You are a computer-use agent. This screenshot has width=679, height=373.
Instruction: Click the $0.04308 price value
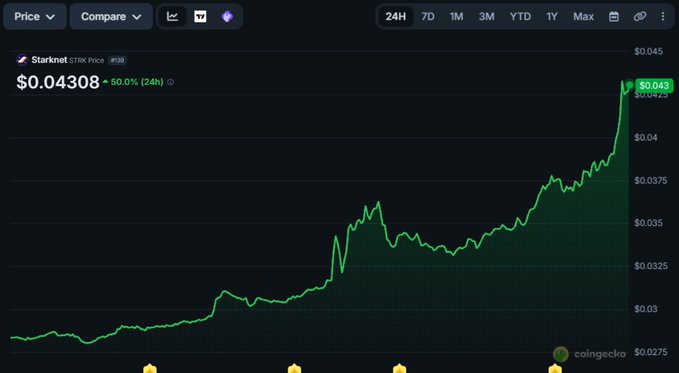[x=58, y=82]
